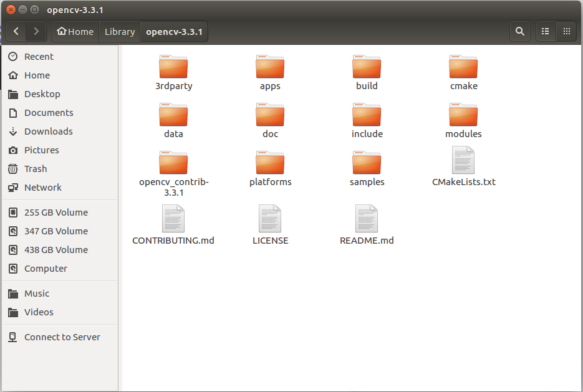Click the samples folder name label
The image size is (583, 392).
(367, 182)
